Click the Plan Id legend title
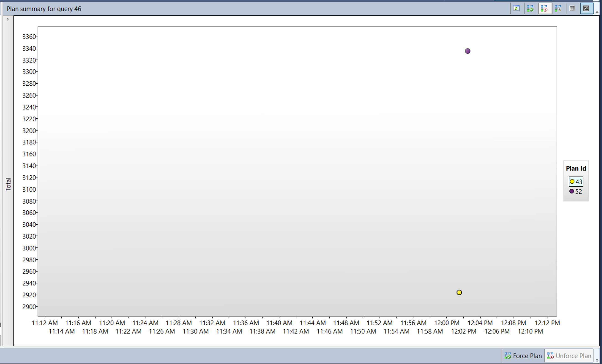 tap(576, 169)
